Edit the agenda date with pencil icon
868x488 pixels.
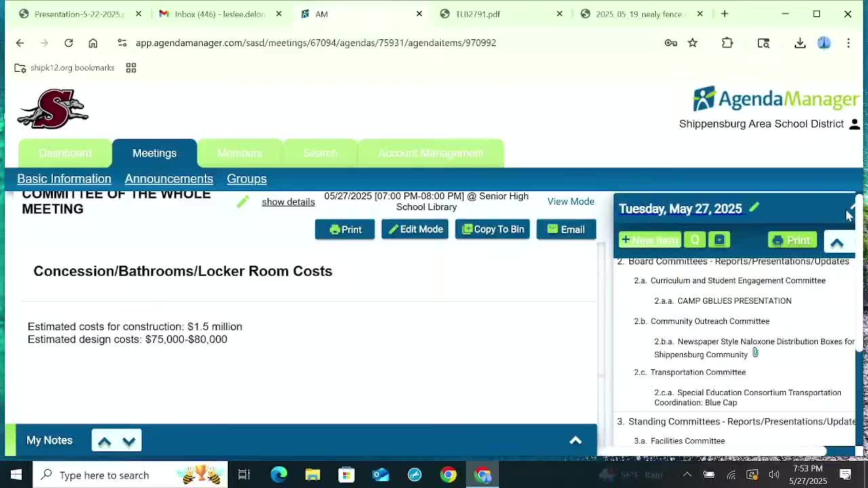[x=754, y=207]
